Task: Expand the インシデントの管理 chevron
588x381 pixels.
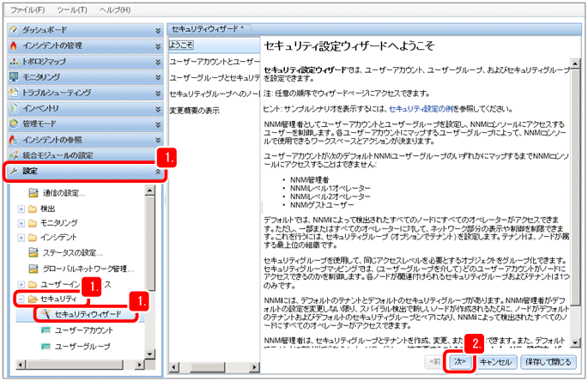Action: click(158, 46)
